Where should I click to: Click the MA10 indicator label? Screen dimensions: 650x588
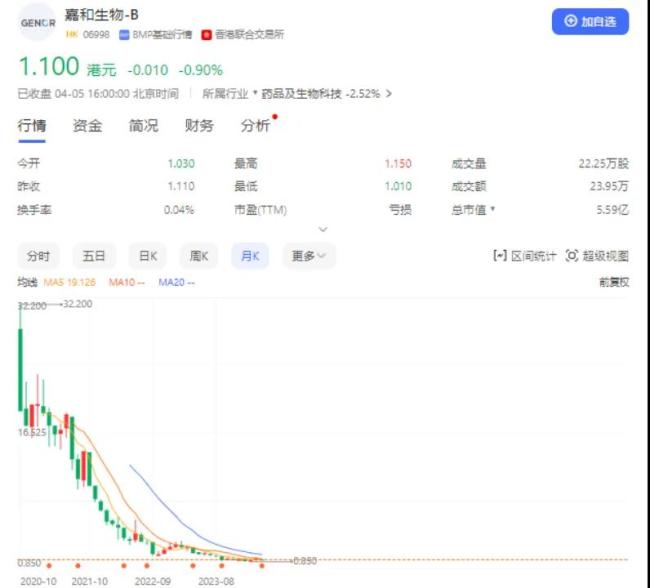click(x=126, y=282)
